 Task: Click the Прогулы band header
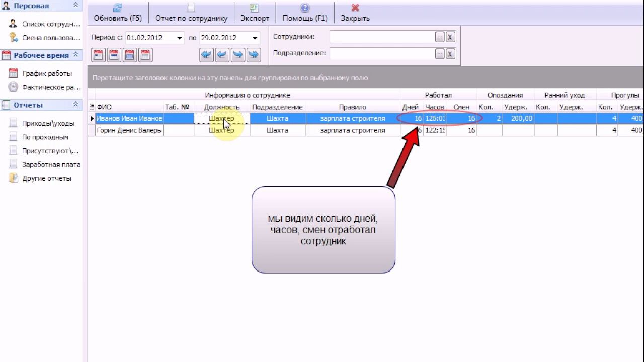(x=620, y=95)
